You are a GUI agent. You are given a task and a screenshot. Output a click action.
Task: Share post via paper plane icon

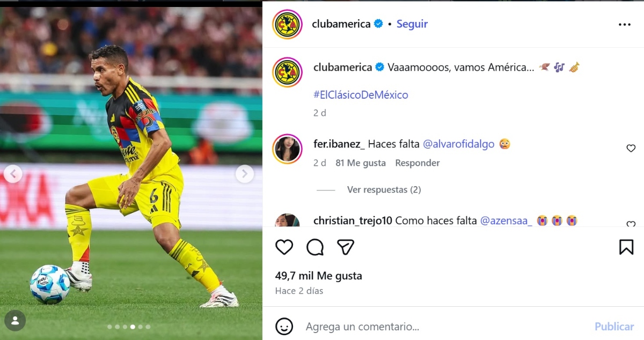346,247
